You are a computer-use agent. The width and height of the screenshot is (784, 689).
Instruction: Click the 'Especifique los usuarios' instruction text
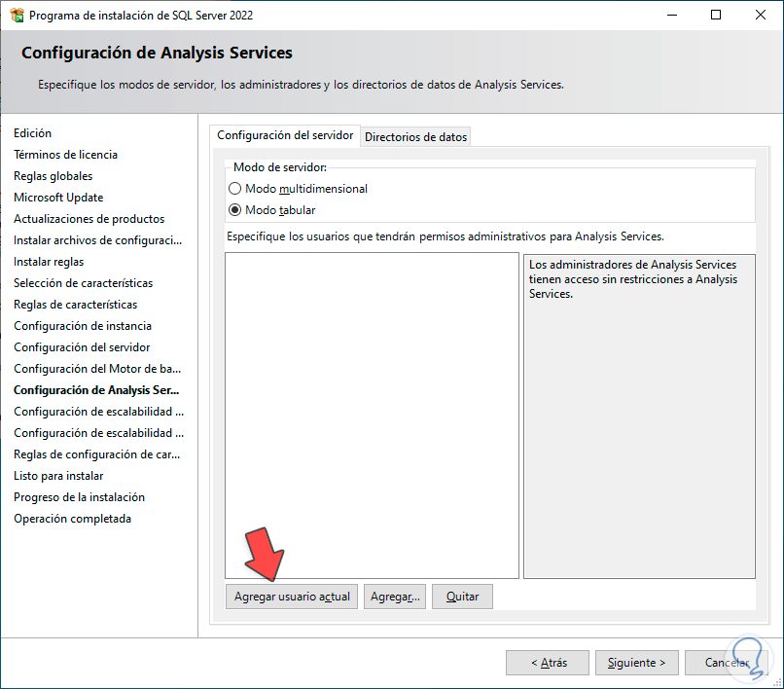tap(445, 236)
